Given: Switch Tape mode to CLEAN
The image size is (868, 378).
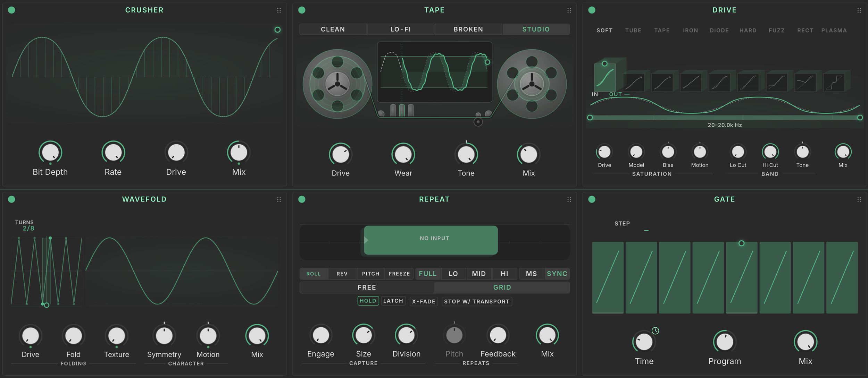Looking at the screenshot, I should [333, 29].
